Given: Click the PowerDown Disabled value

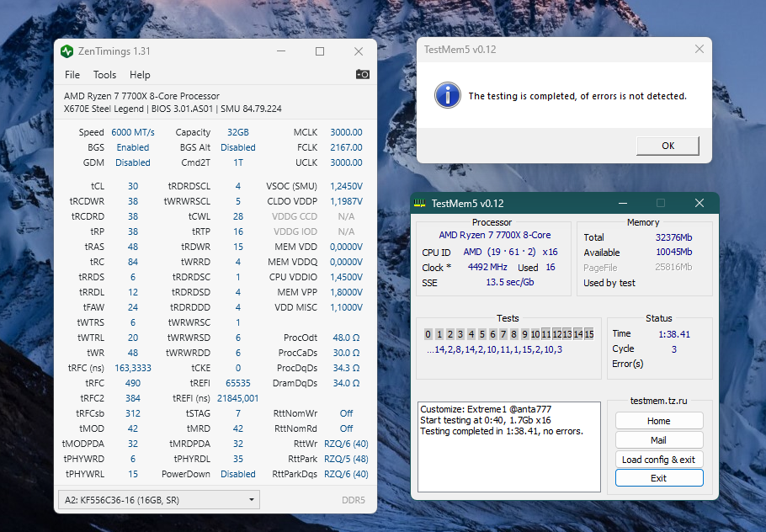Looking at the screenshot, I should [238, 474].
